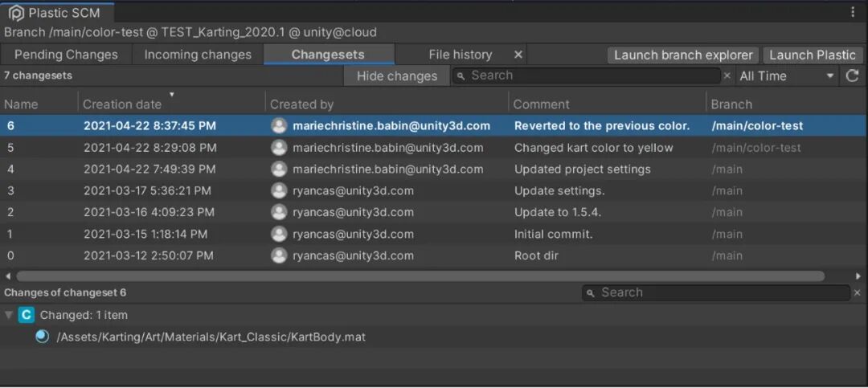Viewport: 868px width, 388px height.
Task: Click the '7 changesets' count label
Action: [x=39, y=76]
